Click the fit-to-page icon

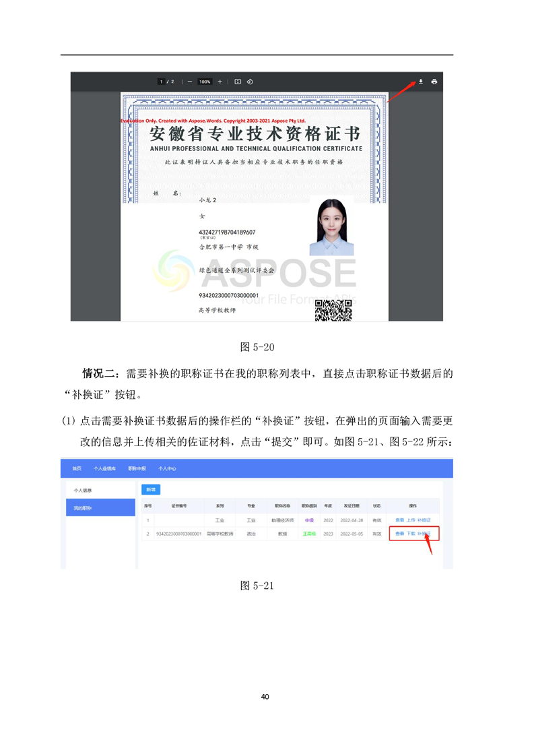[x=238, y=82]
